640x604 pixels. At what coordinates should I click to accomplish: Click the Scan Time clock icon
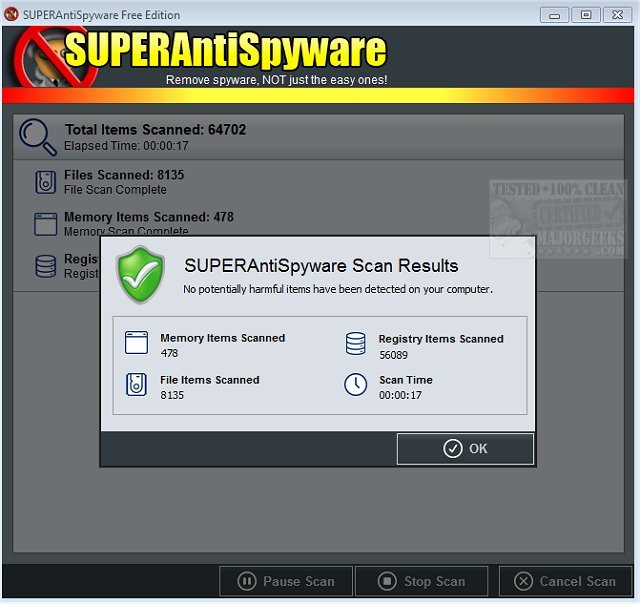pyautogui.click(x=356, y=384)
